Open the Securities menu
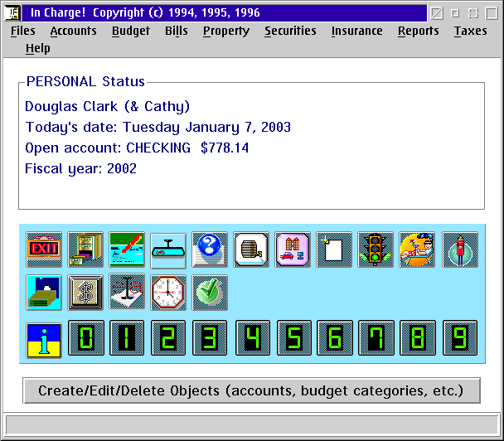 click(291, 31)
